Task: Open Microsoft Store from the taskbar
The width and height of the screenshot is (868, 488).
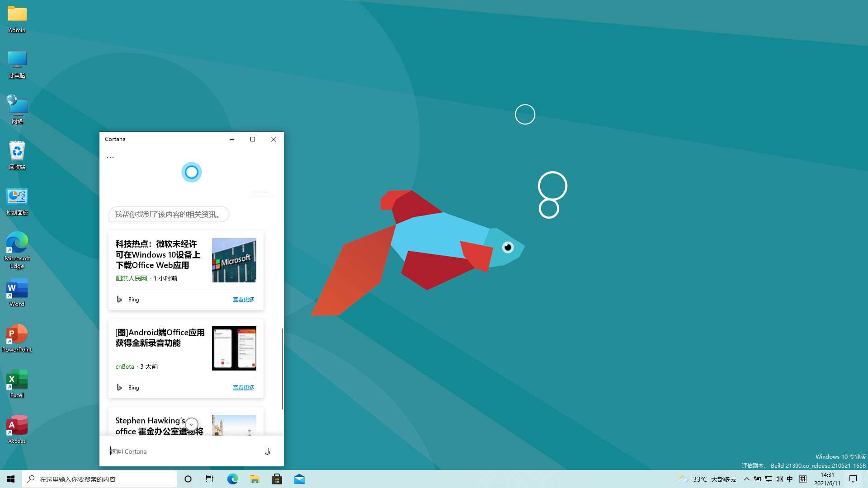Action: point(277,479)
